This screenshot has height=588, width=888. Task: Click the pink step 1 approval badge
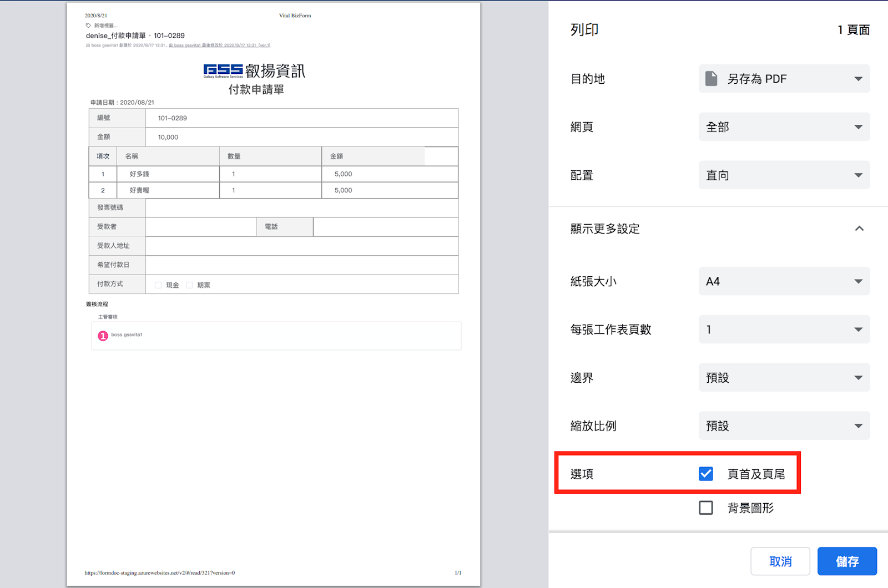(x=103, y=336)
